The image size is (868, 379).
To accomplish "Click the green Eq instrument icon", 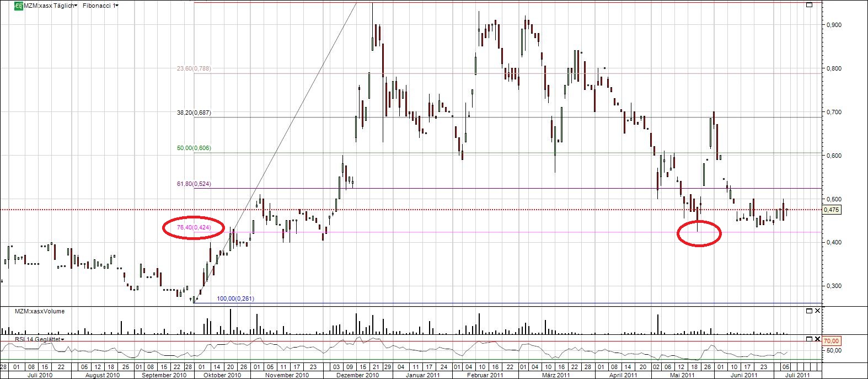I will click(x=18, y=6).
